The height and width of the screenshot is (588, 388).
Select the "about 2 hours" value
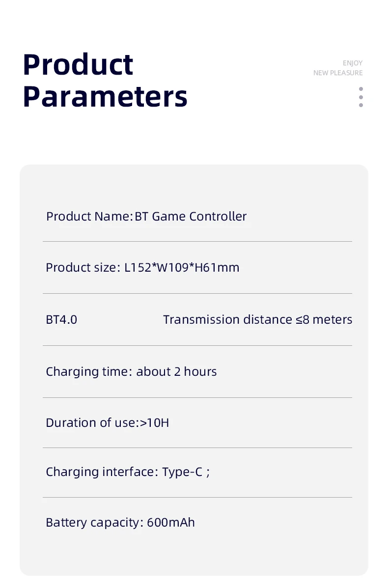point(176,372)
